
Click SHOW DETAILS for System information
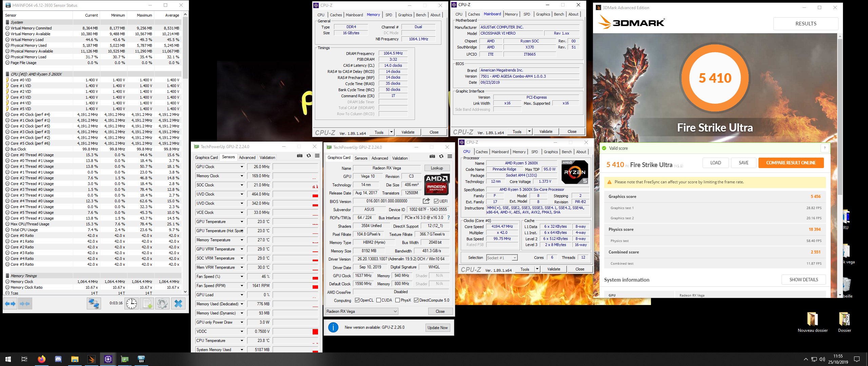[804, 280]
